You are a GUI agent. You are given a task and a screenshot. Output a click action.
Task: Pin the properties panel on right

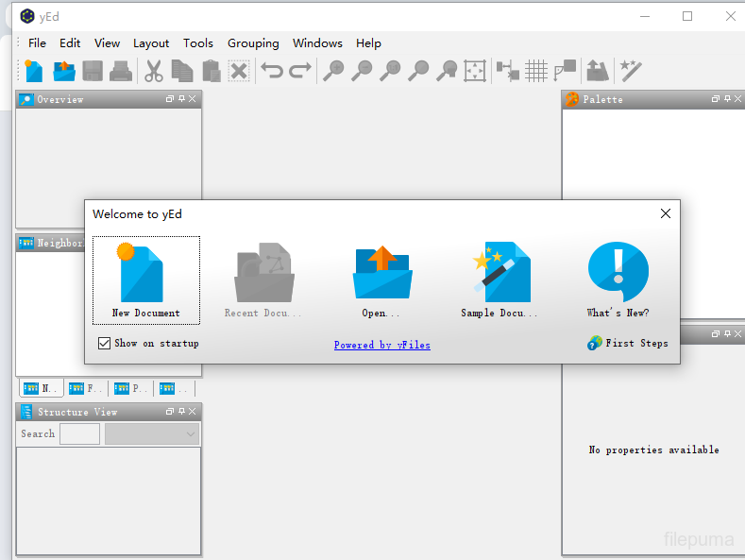[x=727, y=334]
